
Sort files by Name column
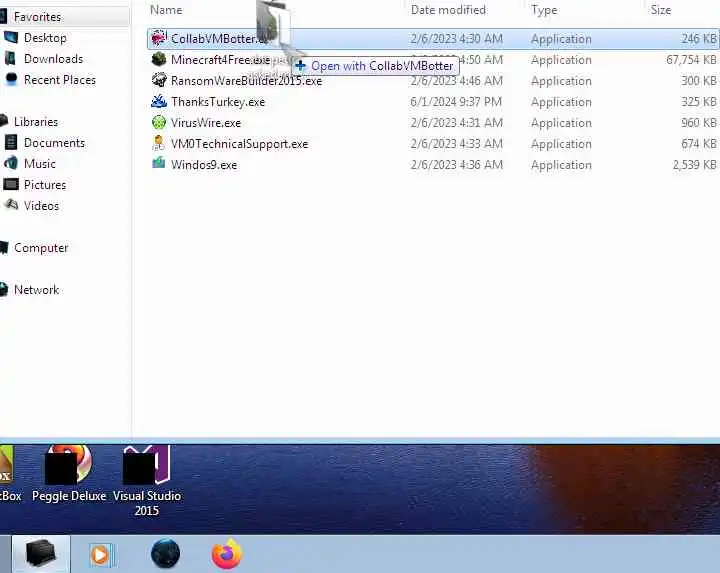[x=166, y=10]
